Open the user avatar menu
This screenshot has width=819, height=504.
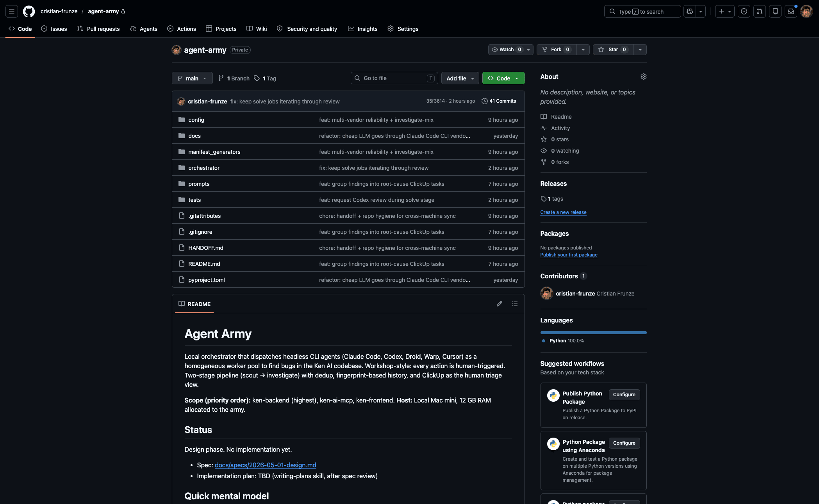coord(807,11)
